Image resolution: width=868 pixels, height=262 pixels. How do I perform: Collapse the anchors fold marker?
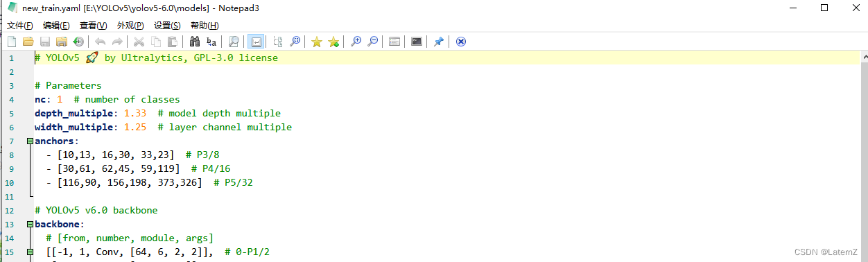30,141
